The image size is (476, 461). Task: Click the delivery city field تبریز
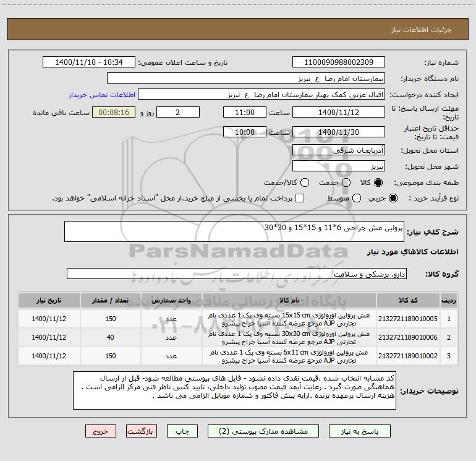point(339,166)
